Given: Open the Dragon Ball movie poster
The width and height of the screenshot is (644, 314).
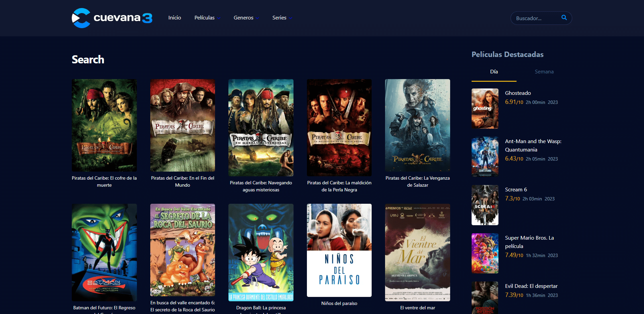Looking at the screenshot, I should pos(261,252).
